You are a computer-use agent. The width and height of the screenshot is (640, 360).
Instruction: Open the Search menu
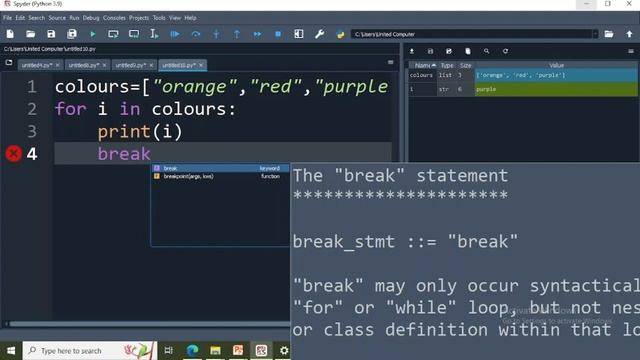pos(36,18)
